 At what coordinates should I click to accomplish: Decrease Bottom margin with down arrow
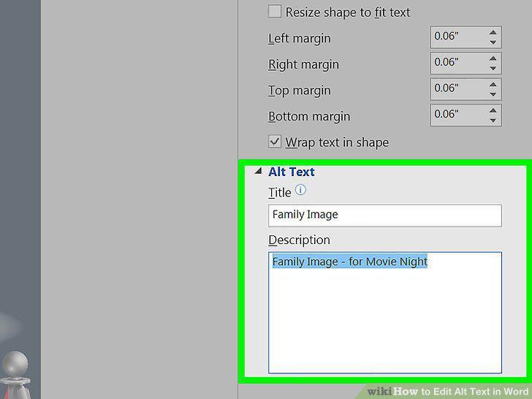493,120
